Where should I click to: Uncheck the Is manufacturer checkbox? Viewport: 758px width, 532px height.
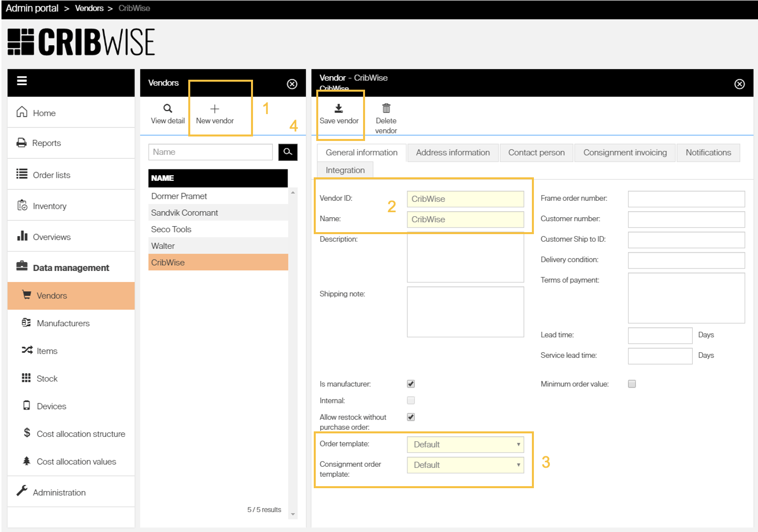[411, 384]
